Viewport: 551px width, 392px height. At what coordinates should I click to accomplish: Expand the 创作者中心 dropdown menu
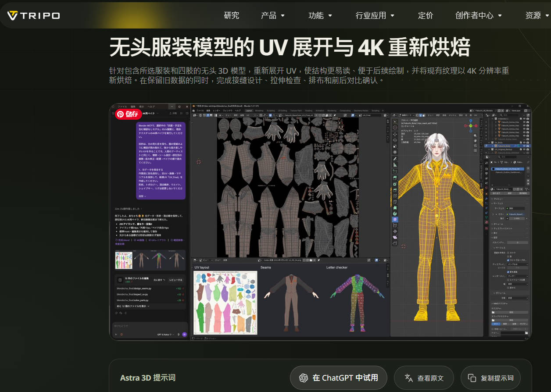pyautogui.click(x=479, y=15)
